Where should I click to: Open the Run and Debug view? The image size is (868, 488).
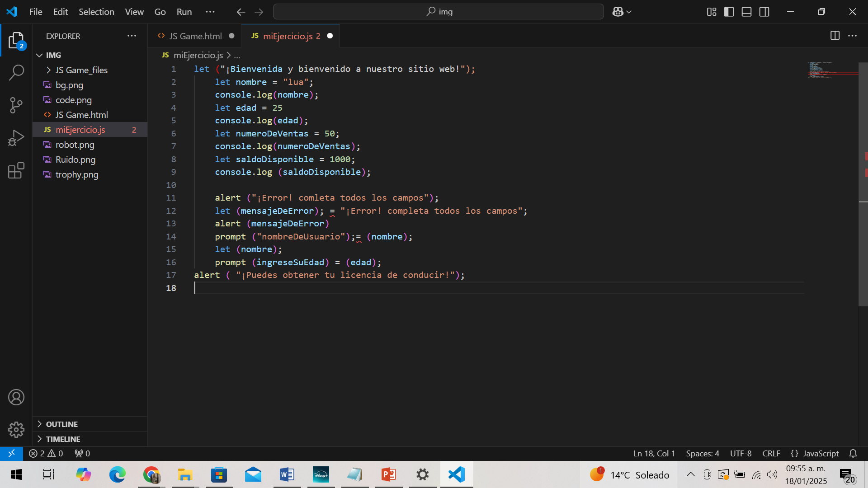[x=16, y=138]
